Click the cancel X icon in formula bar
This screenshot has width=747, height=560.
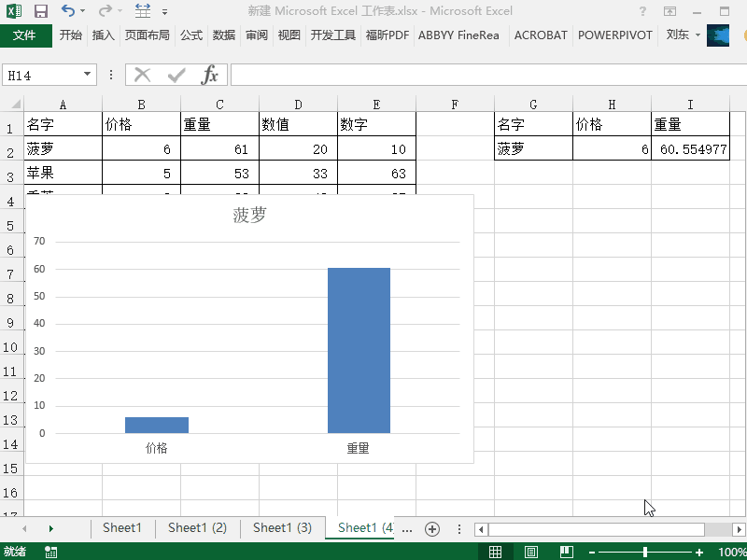(x=142, y=75)
